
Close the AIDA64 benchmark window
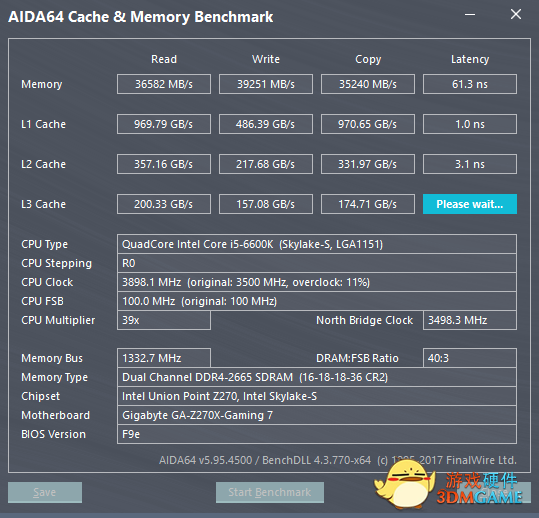[x=516, y=14]
